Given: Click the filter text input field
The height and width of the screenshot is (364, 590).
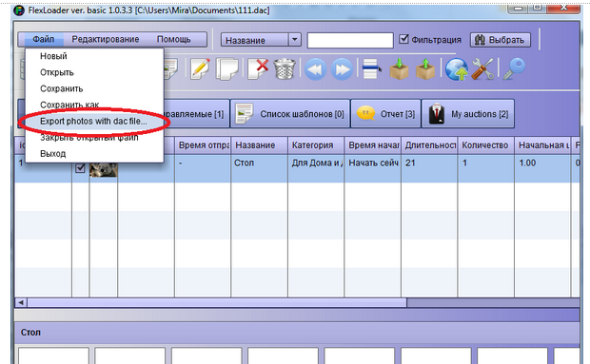Looking at the screenshot, I should [350, 40].
